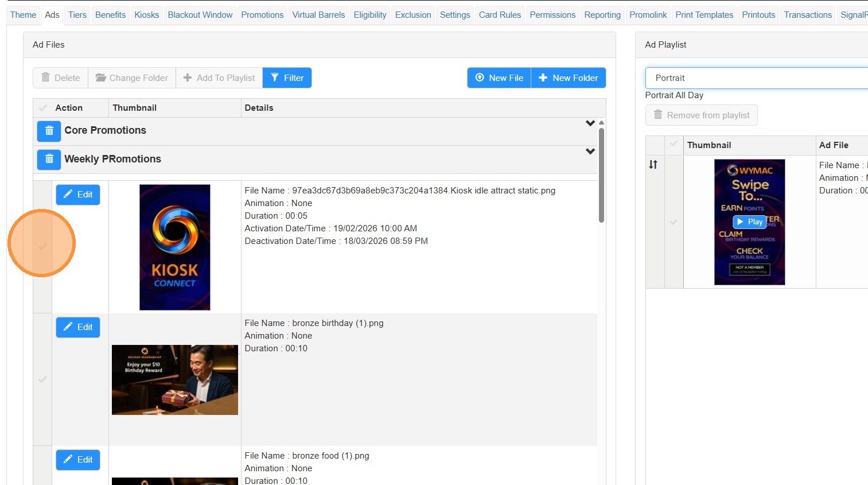This screenshot has height=485, width=868.
Task: Open the Transactions tab
Action: 808,15
